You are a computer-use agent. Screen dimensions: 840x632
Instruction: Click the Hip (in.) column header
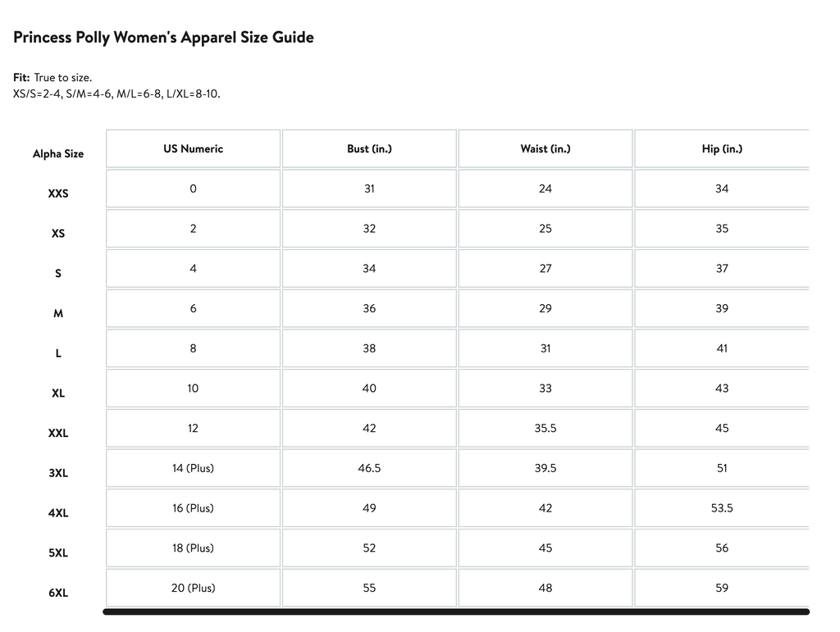click(x=722, y=149)
